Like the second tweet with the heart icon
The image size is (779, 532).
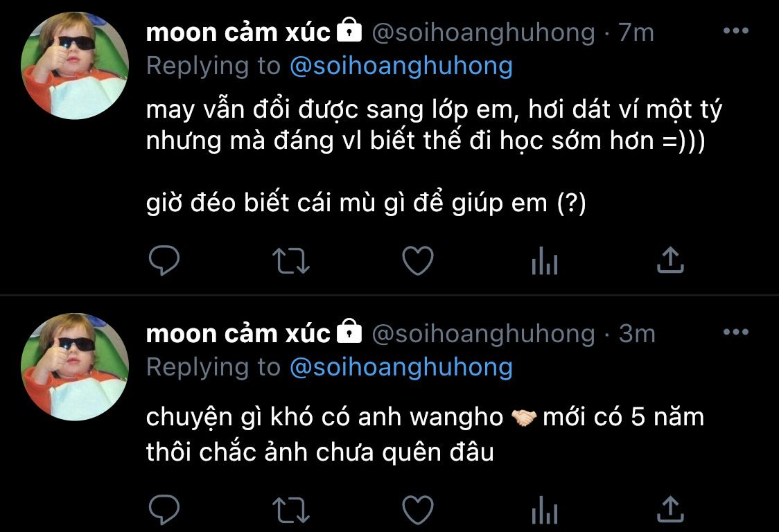click(417, 510)
